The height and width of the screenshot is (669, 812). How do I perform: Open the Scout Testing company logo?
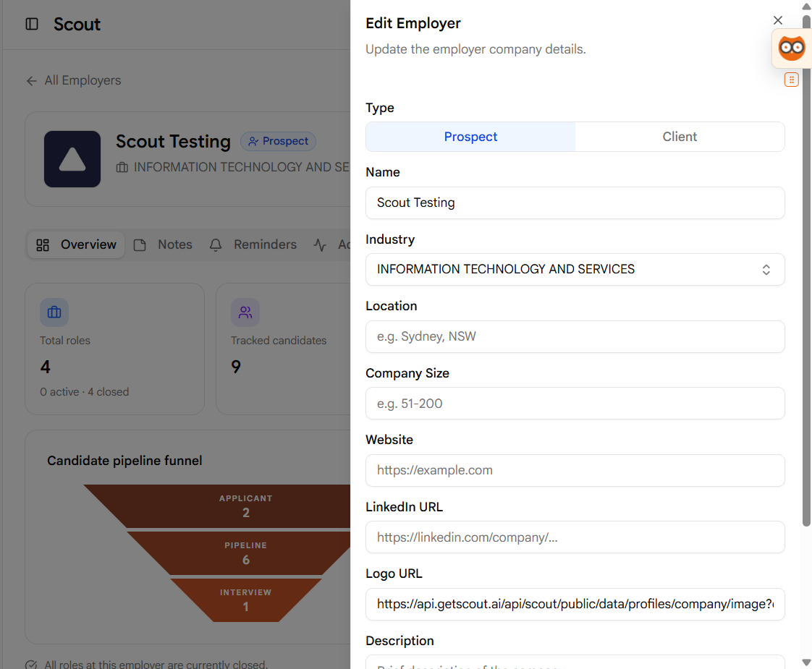[72, 159]
